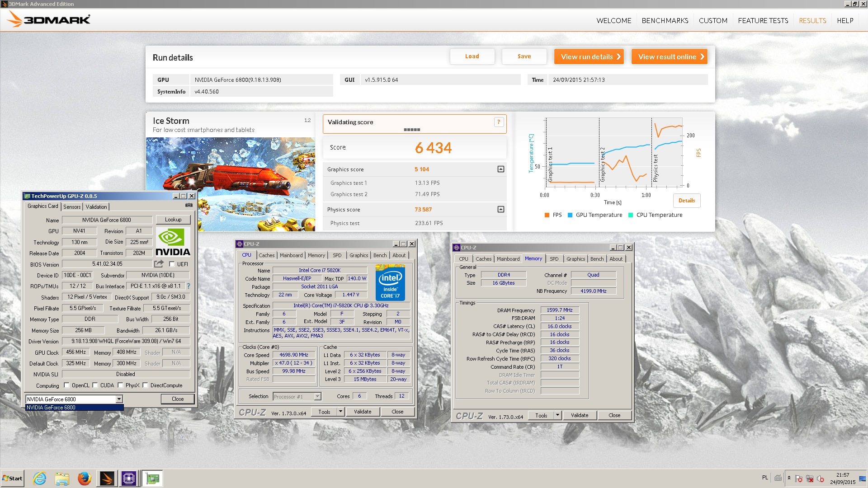Click Validate in CPU-Z processor window
Screen dimensions: 868x488
click(363, 412)
